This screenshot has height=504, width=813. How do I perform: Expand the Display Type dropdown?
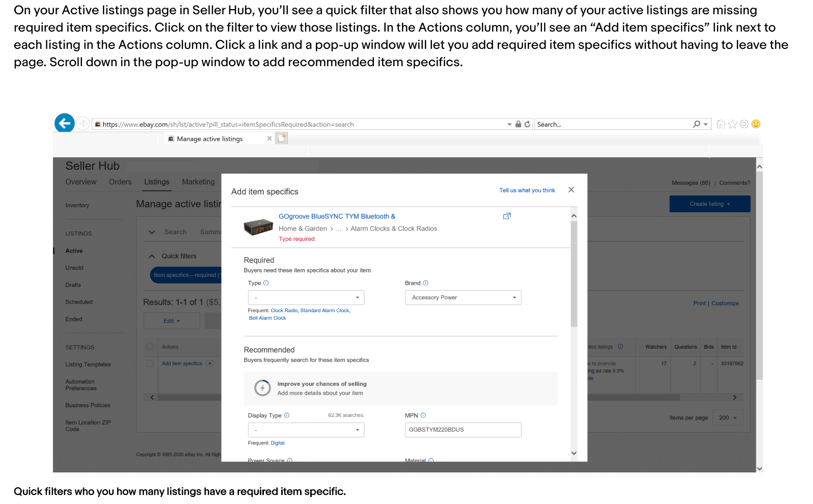(x=306, y=430)
